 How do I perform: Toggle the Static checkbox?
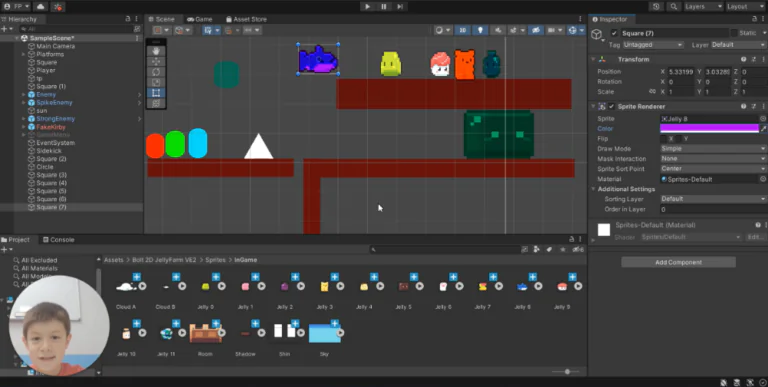(734, 33)
